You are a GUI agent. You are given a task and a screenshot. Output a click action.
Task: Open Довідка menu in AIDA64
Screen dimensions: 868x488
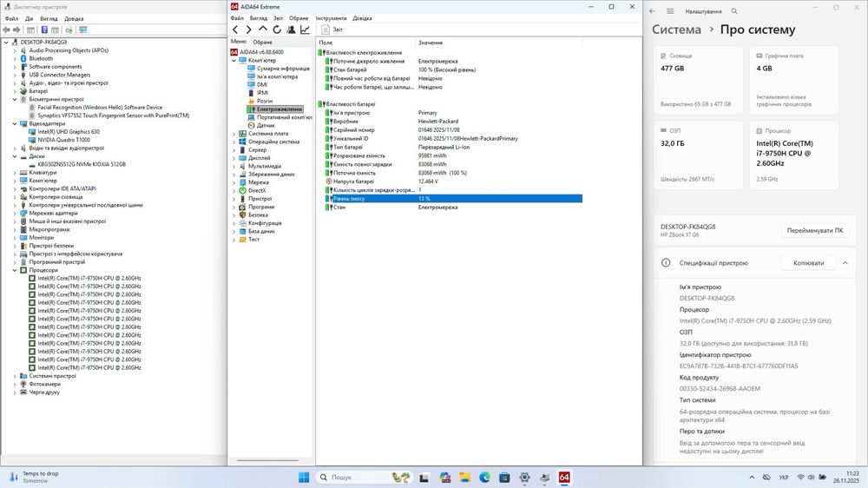(362, 18)
